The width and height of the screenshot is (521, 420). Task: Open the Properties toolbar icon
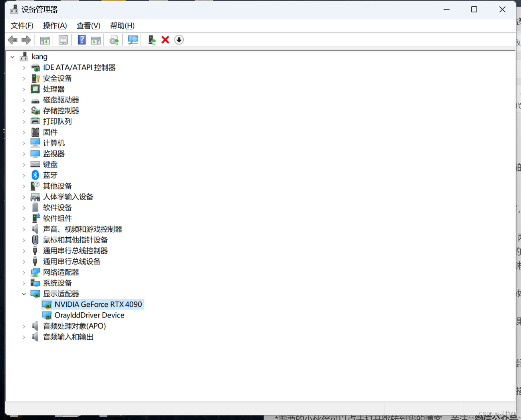(x=63, y=40)
